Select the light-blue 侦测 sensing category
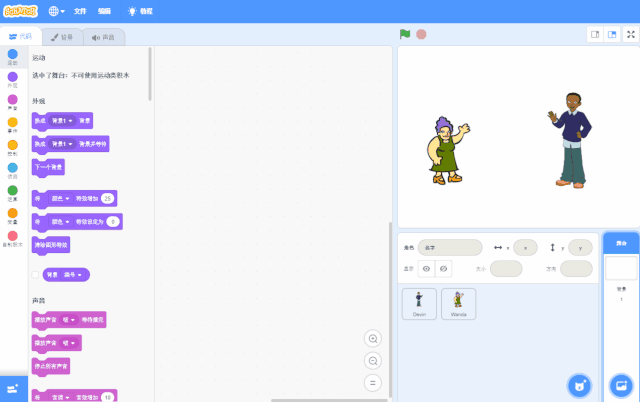Viewport: 640px width, 402px height. (x=13, y=171)
